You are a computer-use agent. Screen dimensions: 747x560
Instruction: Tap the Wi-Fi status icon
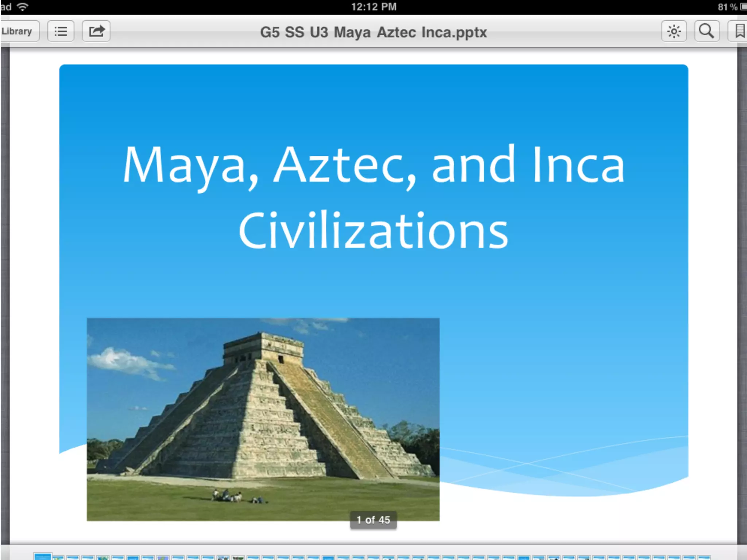click(23, 7)
